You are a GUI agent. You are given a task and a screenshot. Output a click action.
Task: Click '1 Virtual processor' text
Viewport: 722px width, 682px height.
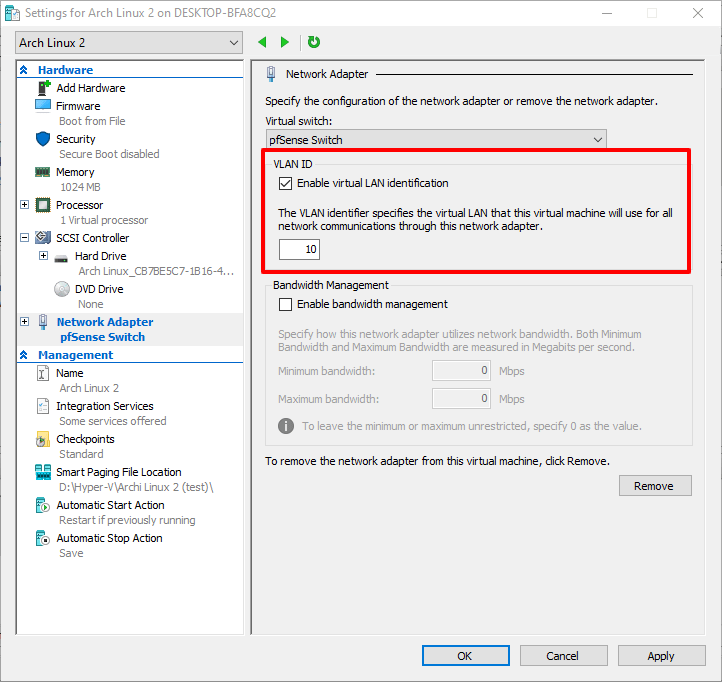(x=104, y=220)
